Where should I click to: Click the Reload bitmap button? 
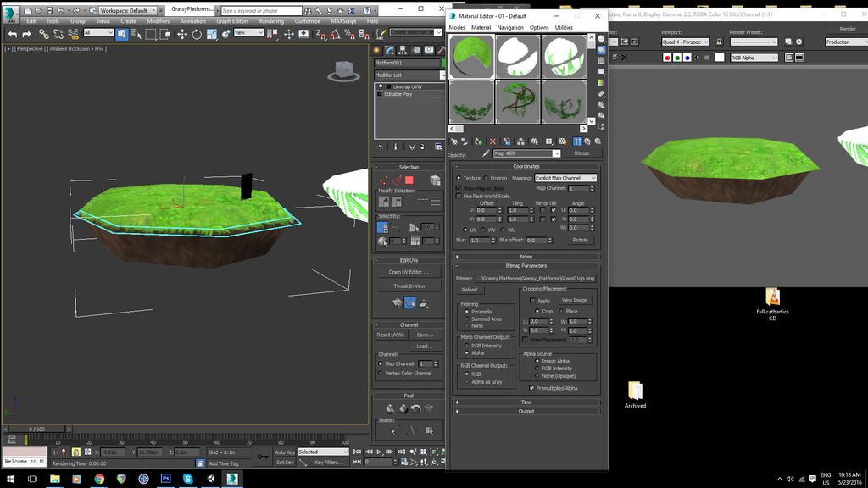(470, 290)
